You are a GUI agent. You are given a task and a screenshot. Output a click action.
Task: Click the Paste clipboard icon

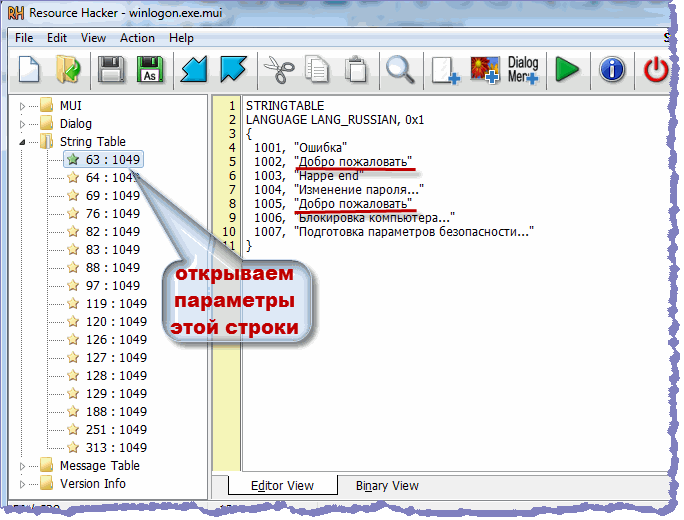coord(356,69)
